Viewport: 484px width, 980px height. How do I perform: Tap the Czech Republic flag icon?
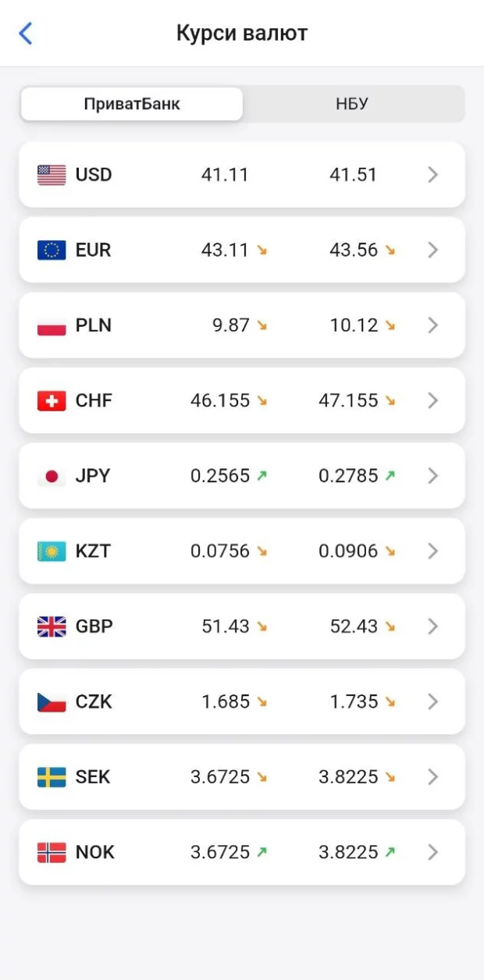[52, 702]
